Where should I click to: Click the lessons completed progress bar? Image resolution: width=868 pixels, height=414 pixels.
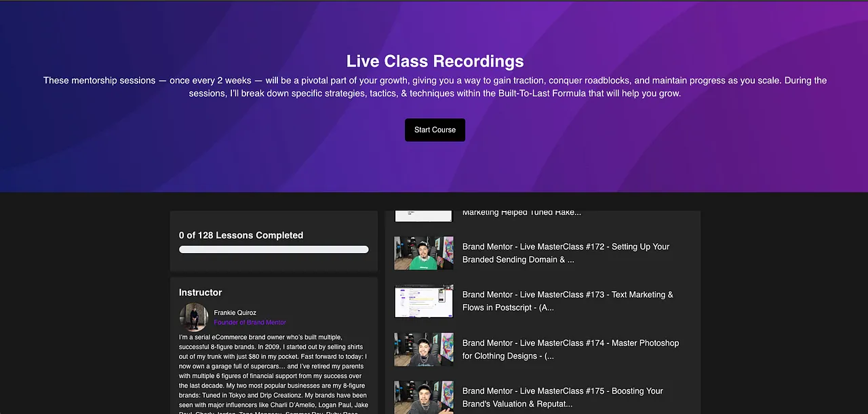click(x=274, y=250)
